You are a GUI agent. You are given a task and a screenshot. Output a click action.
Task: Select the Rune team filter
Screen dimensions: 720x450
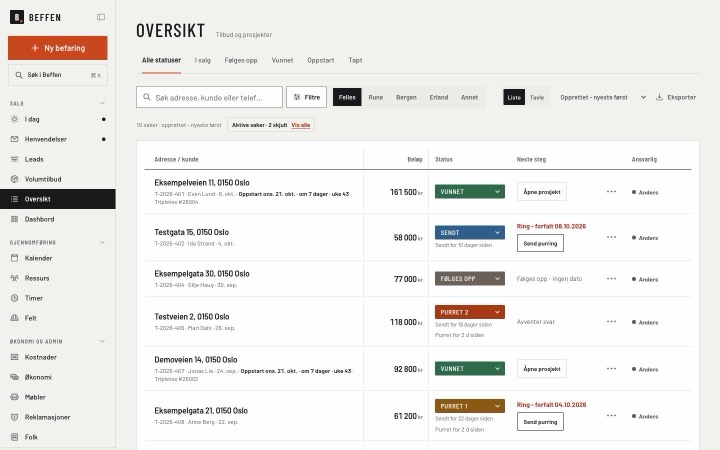376,97
